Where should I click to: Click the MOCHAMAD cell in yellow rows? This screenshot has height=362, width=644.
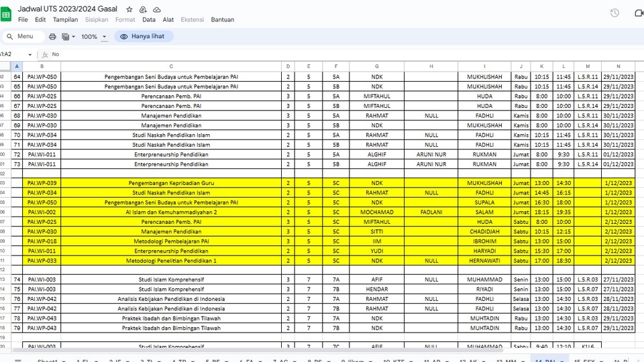(376, 213)
